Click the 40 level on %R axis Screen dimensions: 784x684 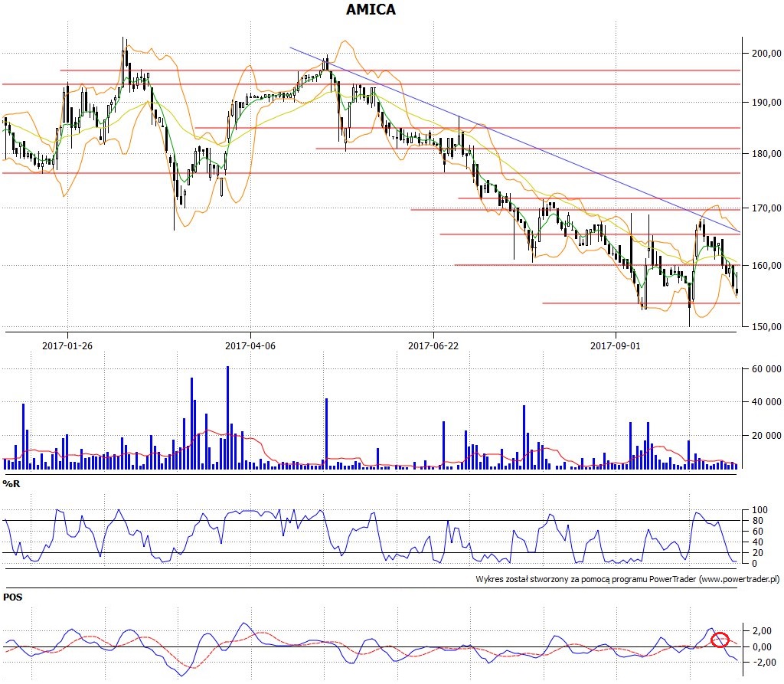pyautogui.click(x=758, y=542)
